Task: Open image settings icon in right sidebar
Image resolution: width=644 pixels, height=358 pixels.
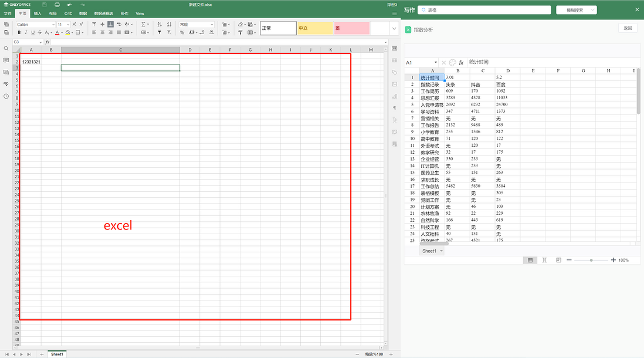Action: 395,85
